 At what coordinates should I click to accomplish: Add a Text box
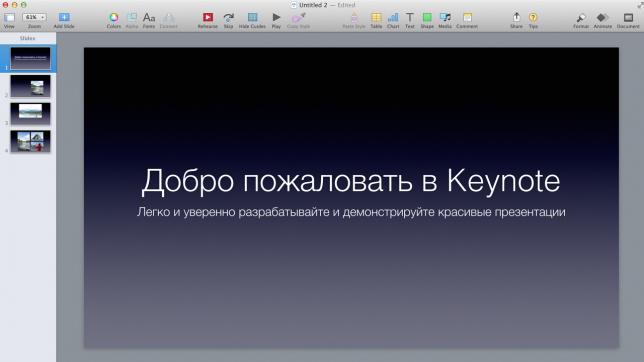coord(409,17)
